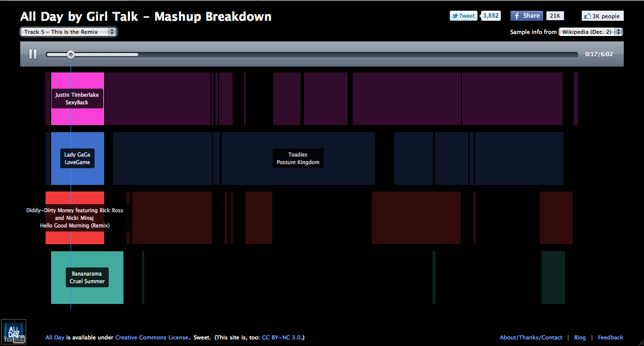Click the tweet count 3,552 bubble

click(x=491, y=16)
